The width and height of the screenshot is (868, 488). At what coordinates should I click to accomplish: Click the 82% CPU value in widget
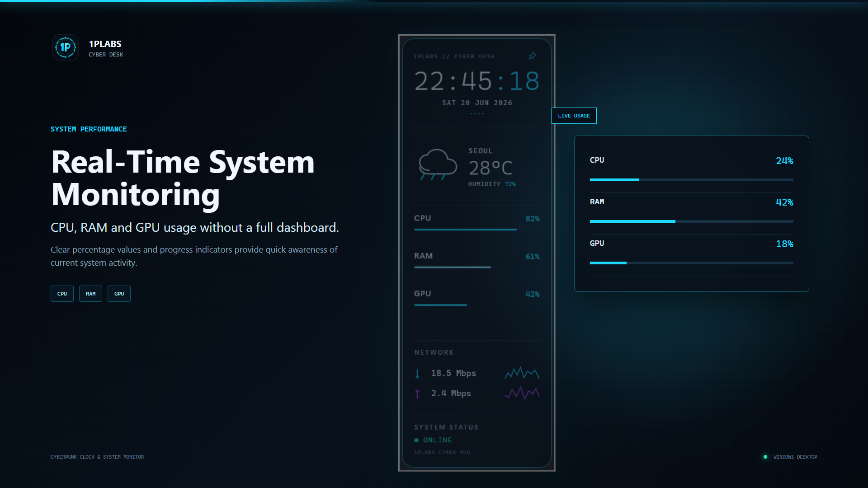[x=533, y=219]
